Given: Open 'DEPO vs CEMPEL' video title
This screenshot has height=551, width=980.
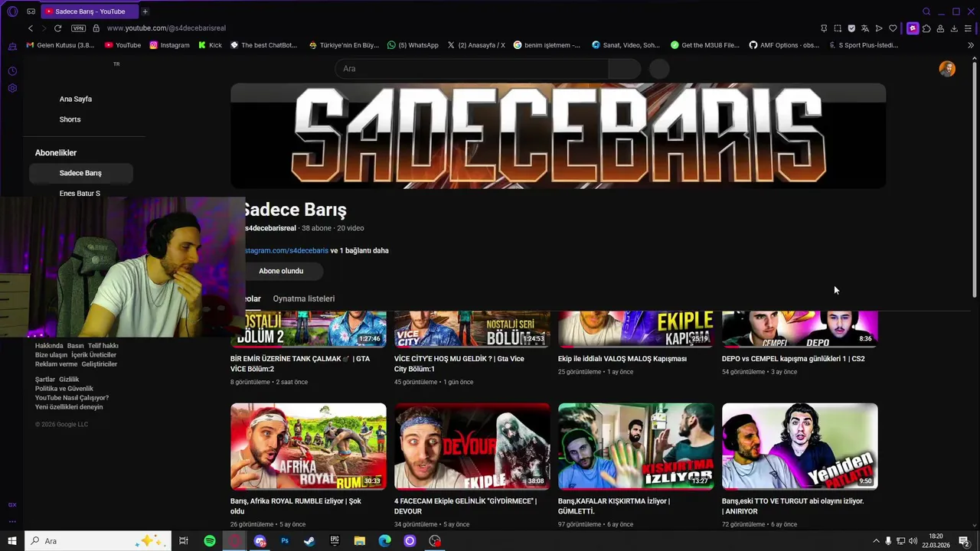Looking at the screenshot, I should click(x=793, y=358).
